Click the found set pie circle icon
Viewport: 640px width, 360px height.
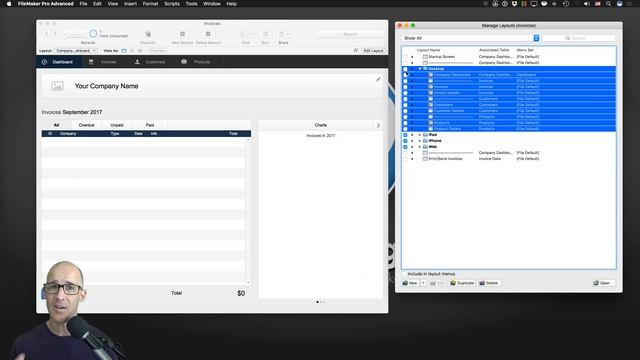(93, 34)
